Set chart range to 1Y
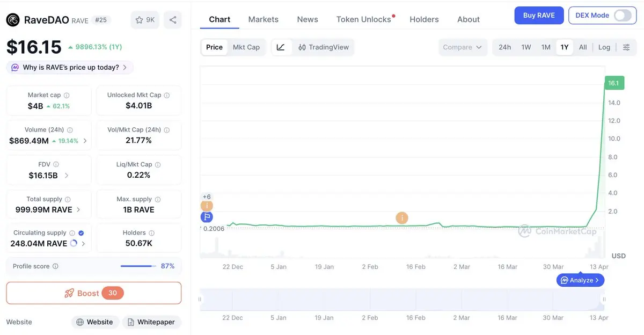The width and height of the screenshot is (644, 335). [x=565, y=47]
